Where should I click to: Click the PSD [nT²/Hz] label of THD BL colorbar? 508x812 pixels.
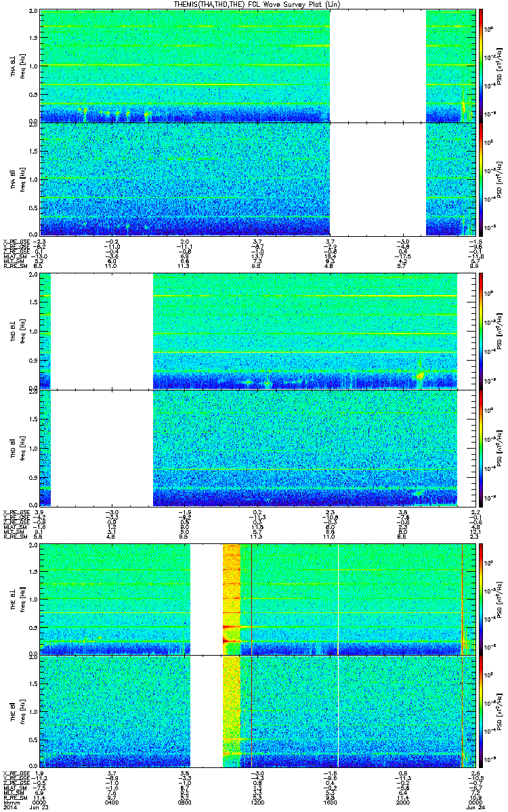coord(500,330)
